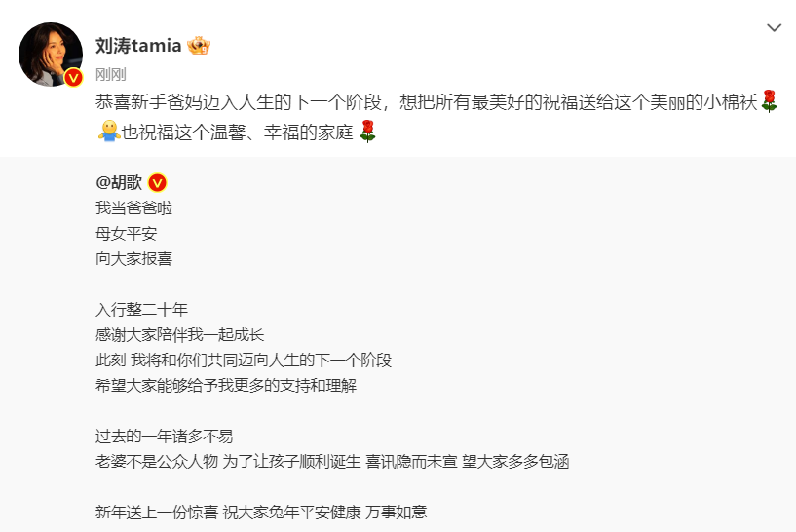Open the 刚刚 timestamp link
The image size is (796, 532).
coord(109,74)
